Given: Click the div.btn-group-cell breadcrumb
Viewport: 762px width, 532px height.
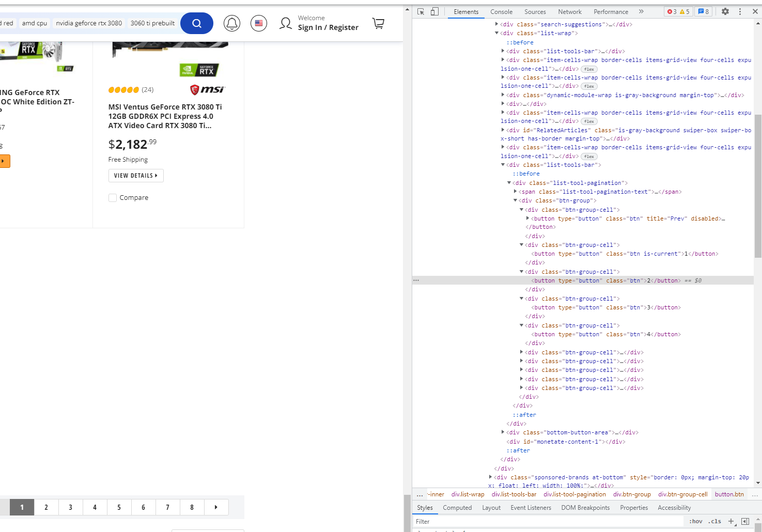Looking at the screenshot, I should [x=682, y=494].
